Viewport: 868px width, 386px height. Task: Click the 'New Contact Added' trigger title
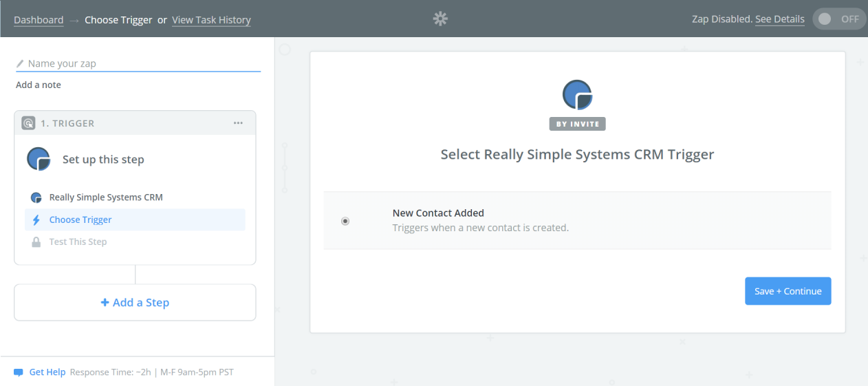438,213
